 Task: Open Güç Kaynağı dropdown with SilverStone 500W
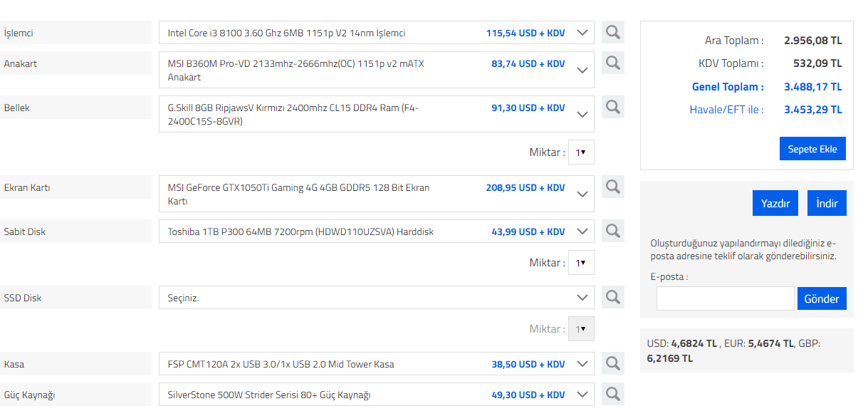click(x=377, y=395)
